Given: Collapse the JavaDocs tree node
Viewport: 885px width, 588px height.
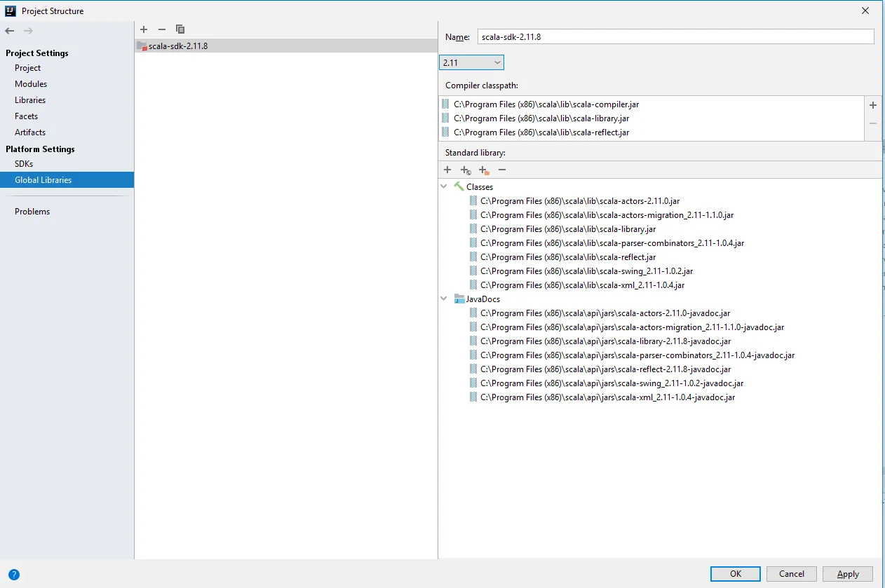Looking at the screenshot, I should point(444,299).
